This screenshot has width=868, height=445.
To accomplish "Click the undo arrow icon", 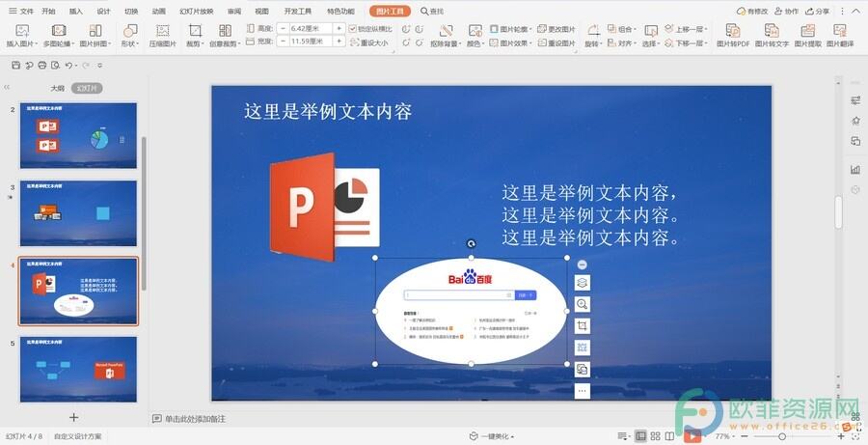I will click(68, 66).
